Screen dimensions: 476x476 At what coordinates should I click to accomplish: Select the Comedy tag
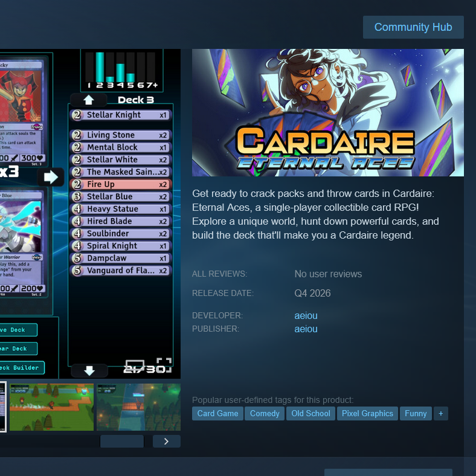click(x=265, y=413)
